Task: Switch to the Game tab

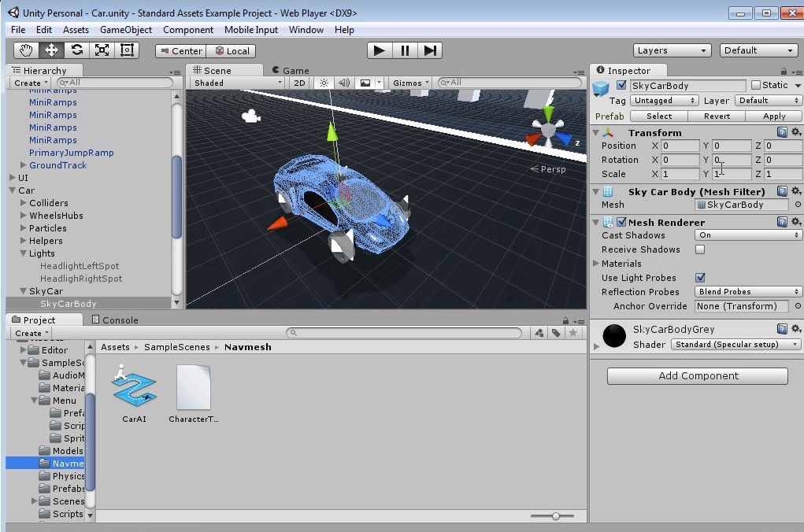Action: (291, 70)
